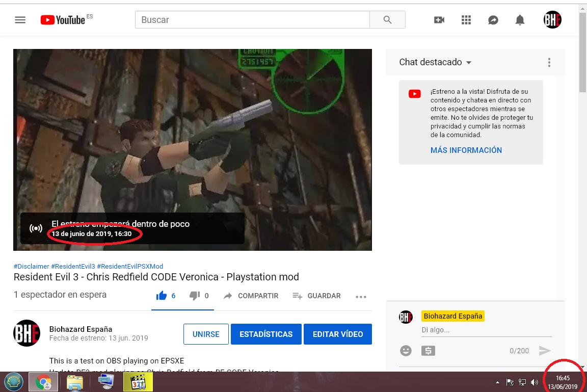The height and width of the screenshot is (392, 587).
Task: Open the #ResidentEvil3 hashtag
Action: (x=73, y=266)
